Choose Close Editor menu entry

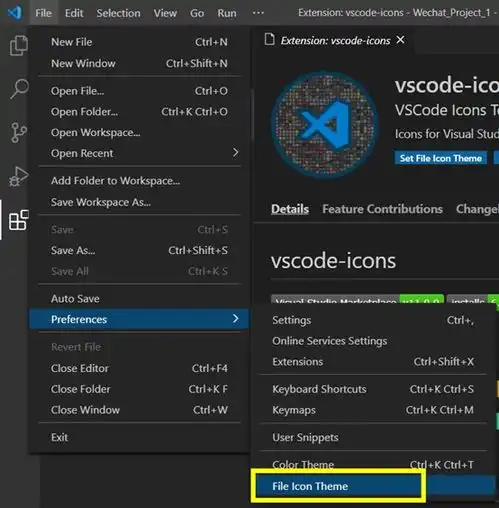click(x=139, y=368)
